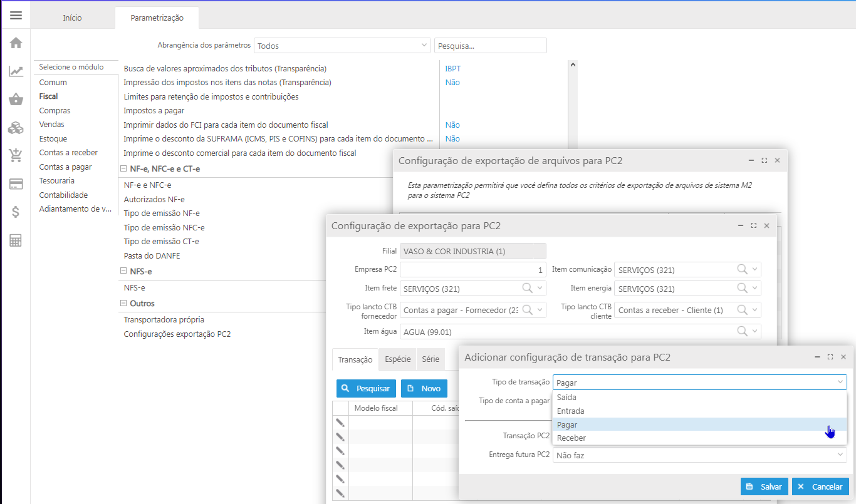Open the hamburger menu icon
Viewport: 856px width, 504px height.
click(x=16, y=15)
